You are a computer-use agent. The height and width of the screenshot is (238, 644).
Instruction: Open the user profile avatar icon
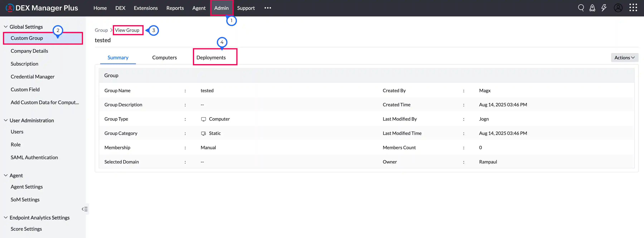618,8
